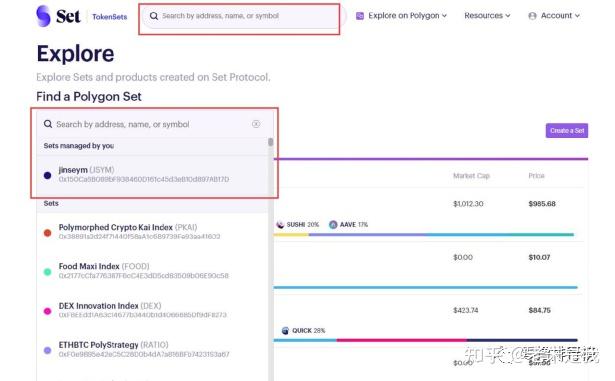615x381 pixels.
Task: Select the jinseym (JSYM) set
Action: click(153, 175)
